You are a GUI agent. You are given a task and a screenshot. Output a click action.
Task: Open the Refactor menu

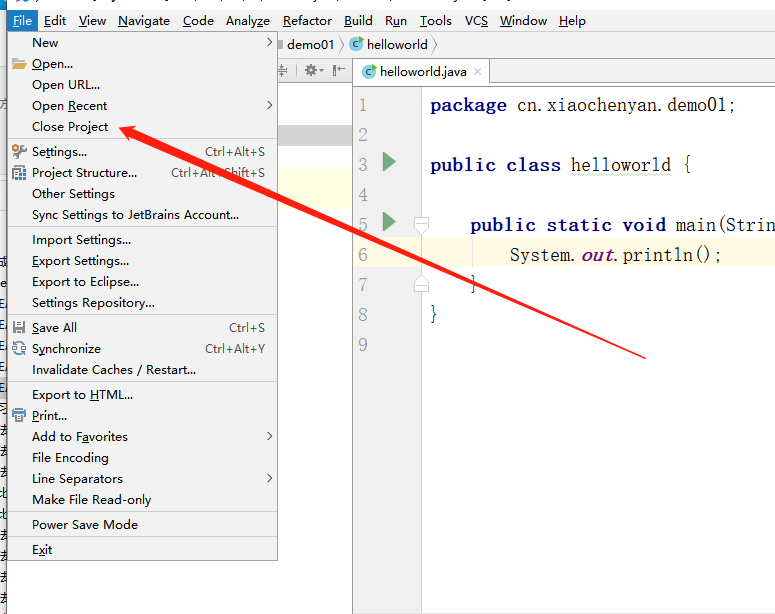(307, 21)
